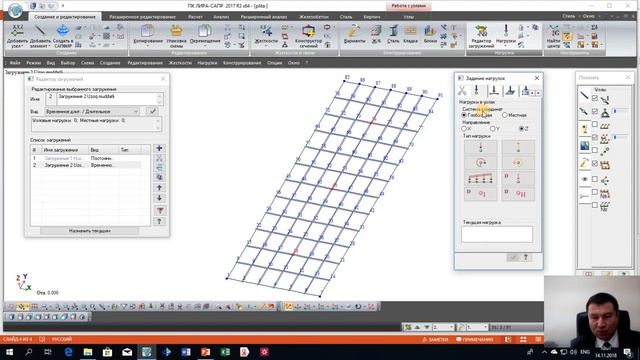Select the Ж/Б design icon
The height and width of the screenshot is (360, 640).
pyautogui.click(x=376, y=35)
